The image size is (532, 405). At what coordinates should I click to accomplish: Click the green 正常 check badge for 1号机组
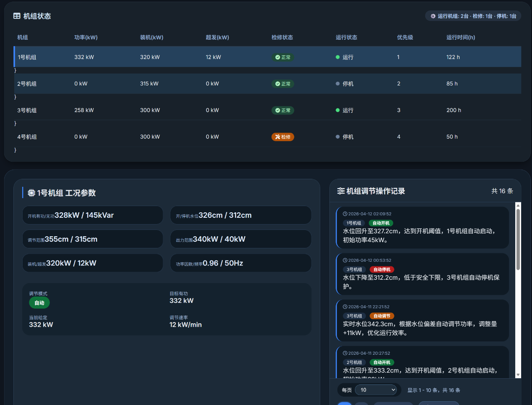coord(283,57)
